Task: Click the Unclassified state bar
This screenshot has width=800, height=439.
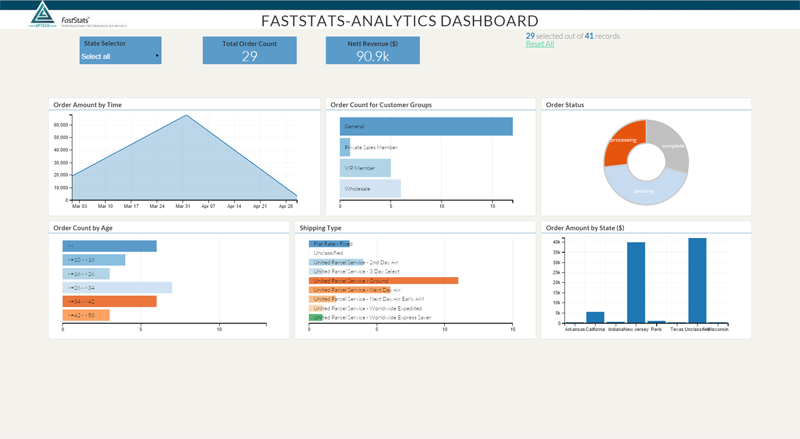Action: pyautogui.click(x=697, y=281)
